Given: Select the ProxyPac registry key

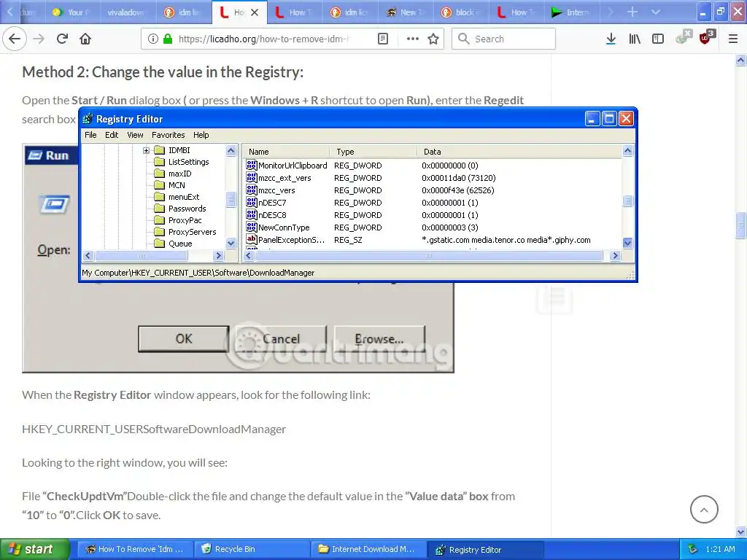Looking at the screenshot, I should pyautogui.click(x=185, y=220).
